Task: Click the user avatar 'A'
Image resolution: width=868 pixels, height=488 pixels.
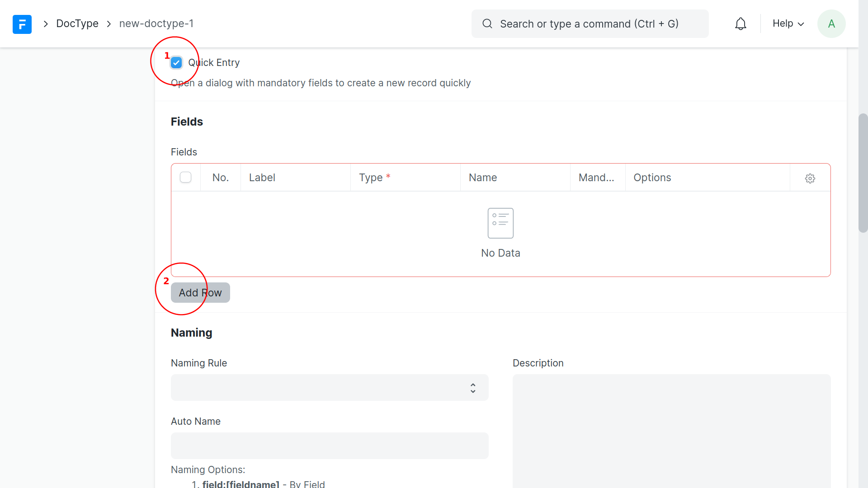Action: [831, 24]
